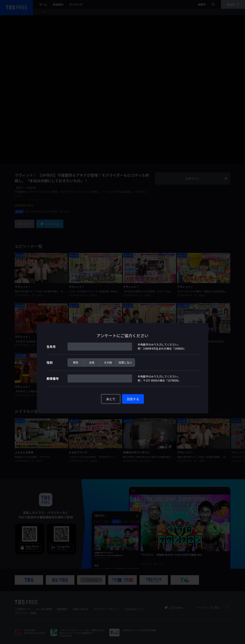Image resolution: width=245 pixels, height=644 pixels.
Task: Click the L-mark (エルマーク) icon
Action: [54, 633]
